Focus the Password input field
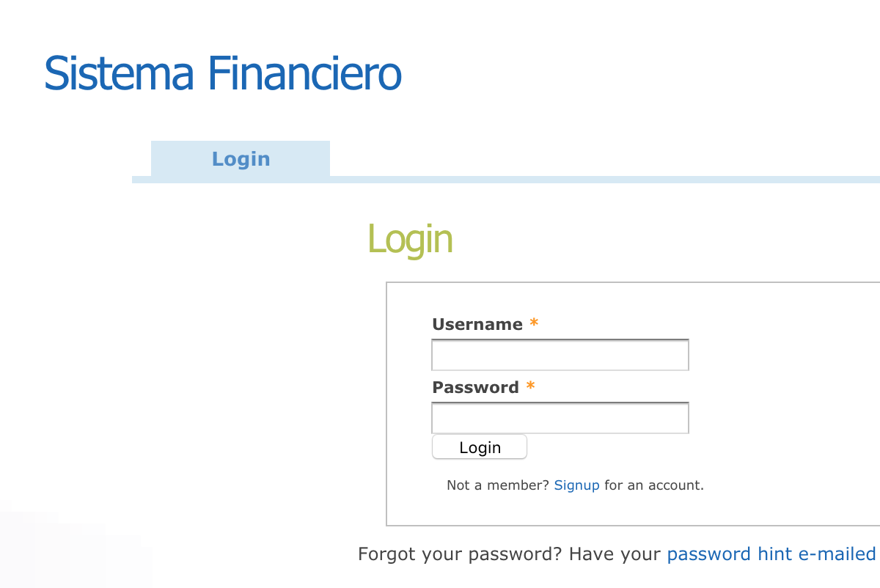The image size is (880, 588). [560, 419]
